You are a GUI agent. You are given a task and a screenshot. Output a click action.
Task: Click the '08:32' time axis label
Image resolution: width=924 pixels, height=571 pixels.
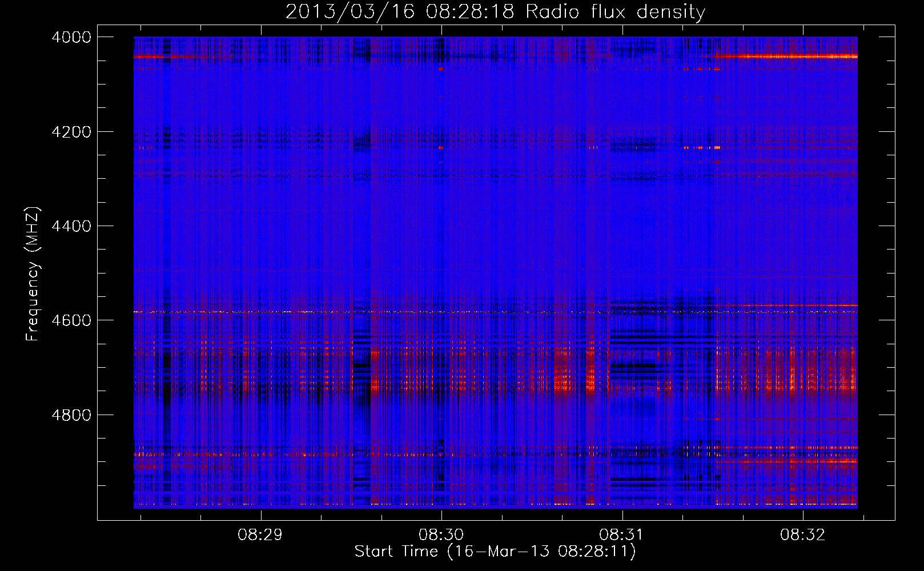[x=803, y=535]
